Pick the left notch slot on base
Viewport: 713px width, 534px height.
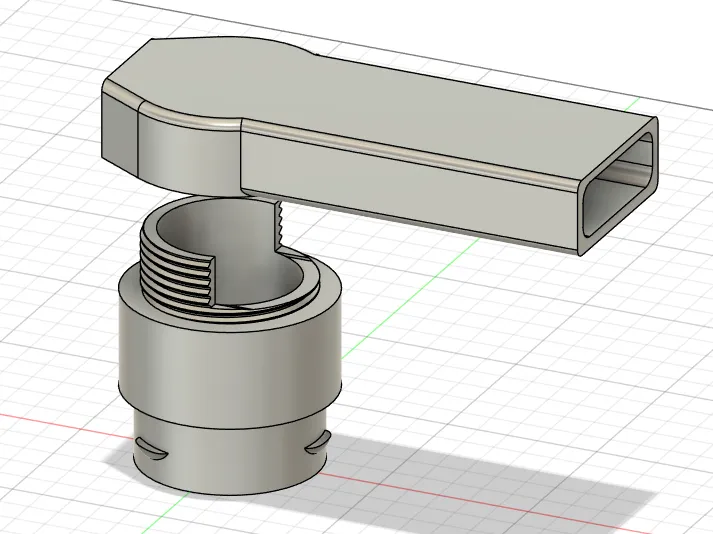[x=152, y=447]
